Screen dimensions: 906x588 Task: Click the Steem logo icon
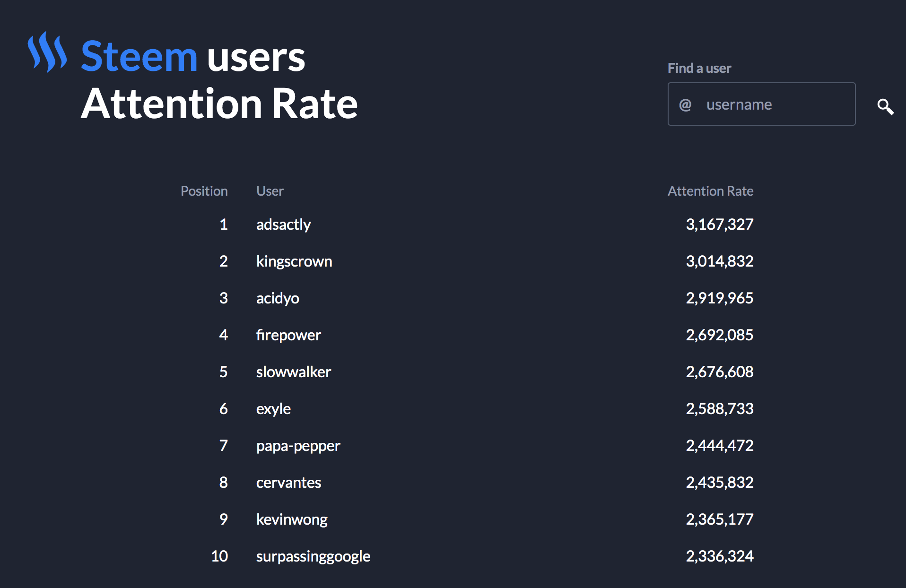pos(47,52)
